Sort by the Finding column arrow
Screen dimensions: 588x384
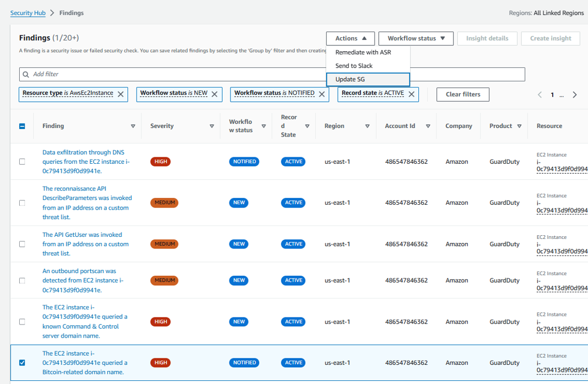click(133, 126)
